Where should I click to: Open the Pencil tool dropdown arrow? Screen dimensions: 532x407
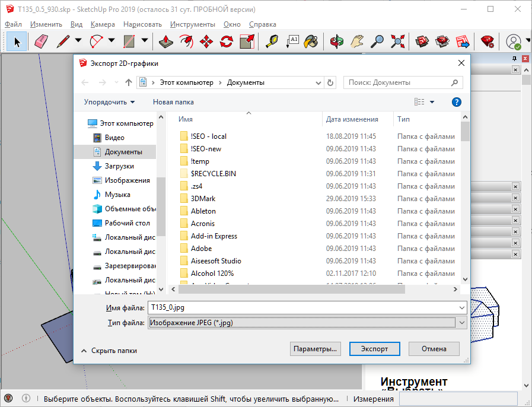pyautogui.click(x=78, y=40)
